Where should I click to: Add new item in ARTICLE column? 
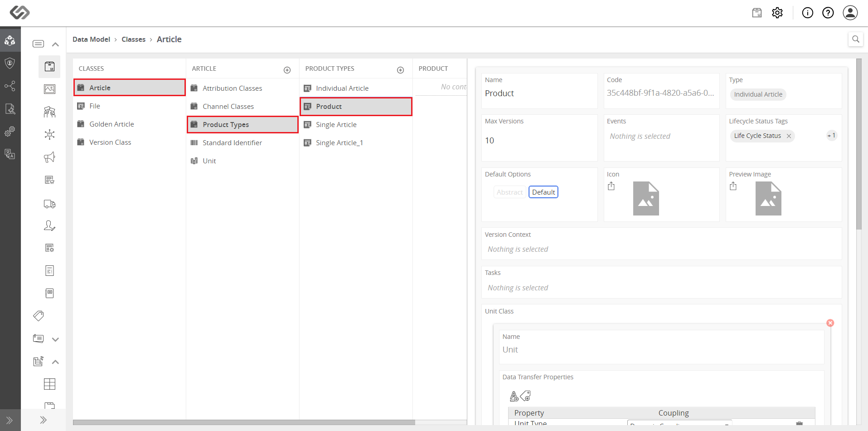click(287, 70)
